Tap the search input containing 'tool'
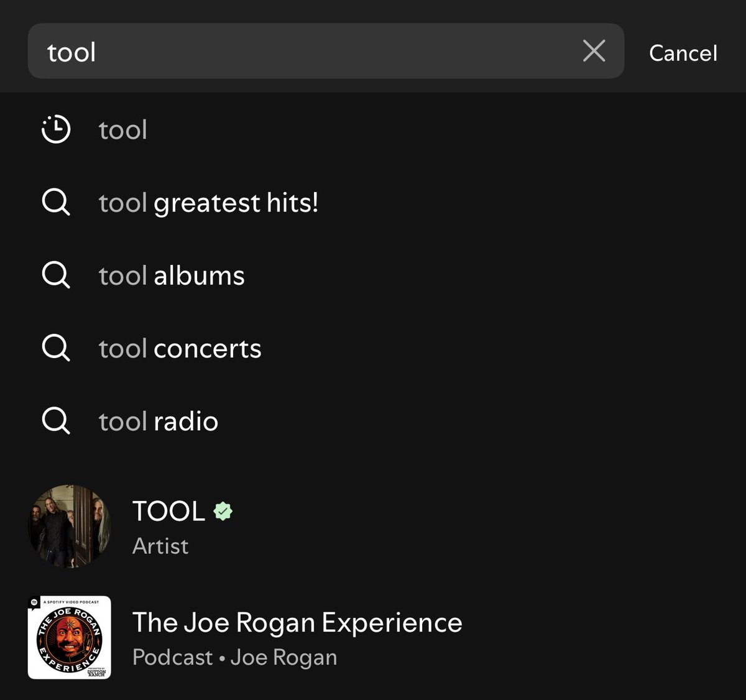Viewport: 746px width, 700px height. 326,51
